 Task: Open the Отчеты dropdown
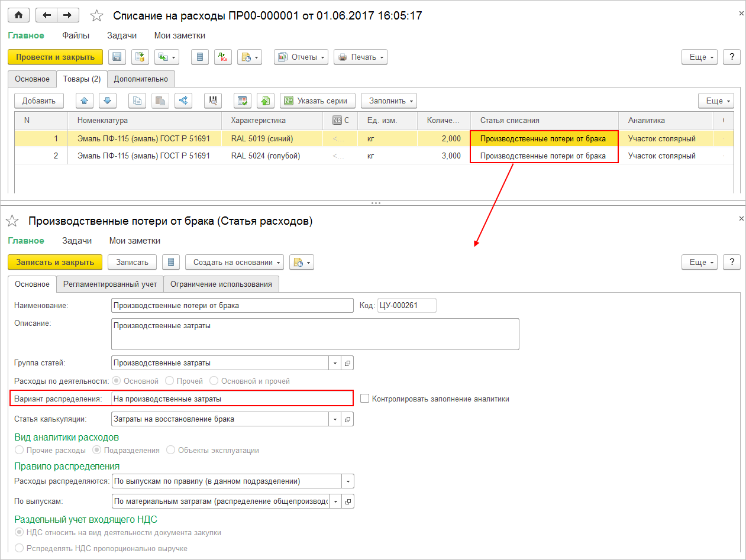click(301, 57)
